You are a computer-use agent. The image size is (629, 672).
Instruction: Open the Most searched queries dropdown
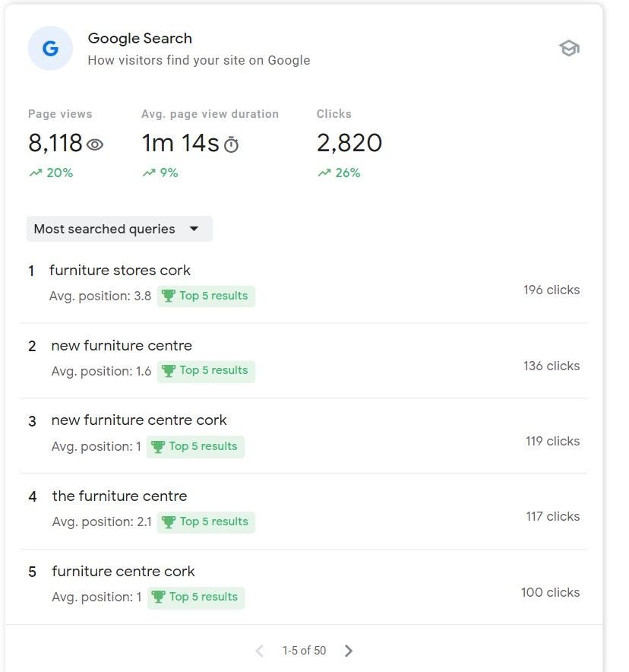point(119,229)
